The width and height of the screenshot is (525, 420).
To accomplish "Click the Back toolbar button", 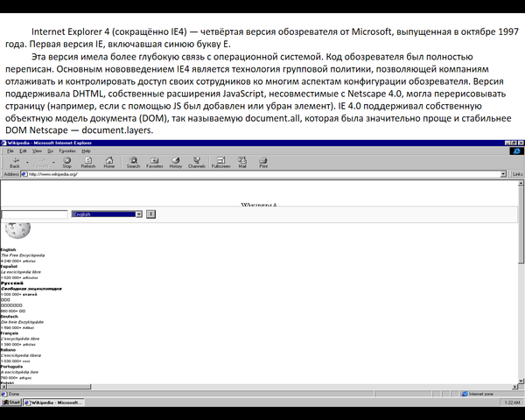I will 15,163.
